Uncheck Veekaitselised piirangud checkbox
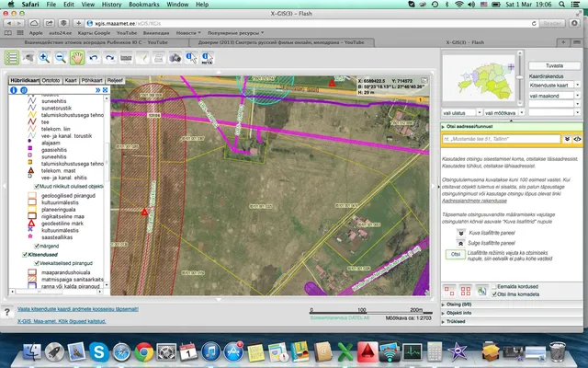Image resolution: width=588 pixels, height=368 pixels. (x=36, y=263)
